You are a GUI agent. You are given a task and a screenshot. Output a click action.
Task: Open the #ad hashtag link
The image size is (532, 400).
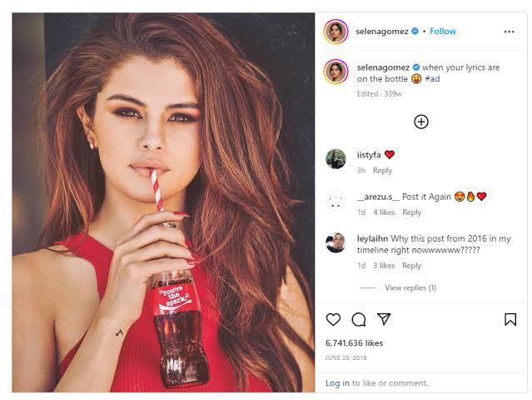[x=432, y=79]
